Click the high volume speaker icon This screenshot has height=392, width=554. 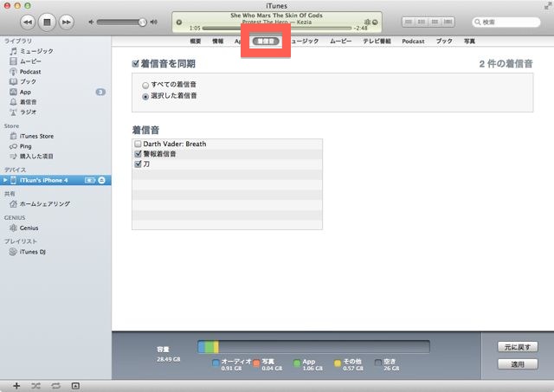pos(154,22)
